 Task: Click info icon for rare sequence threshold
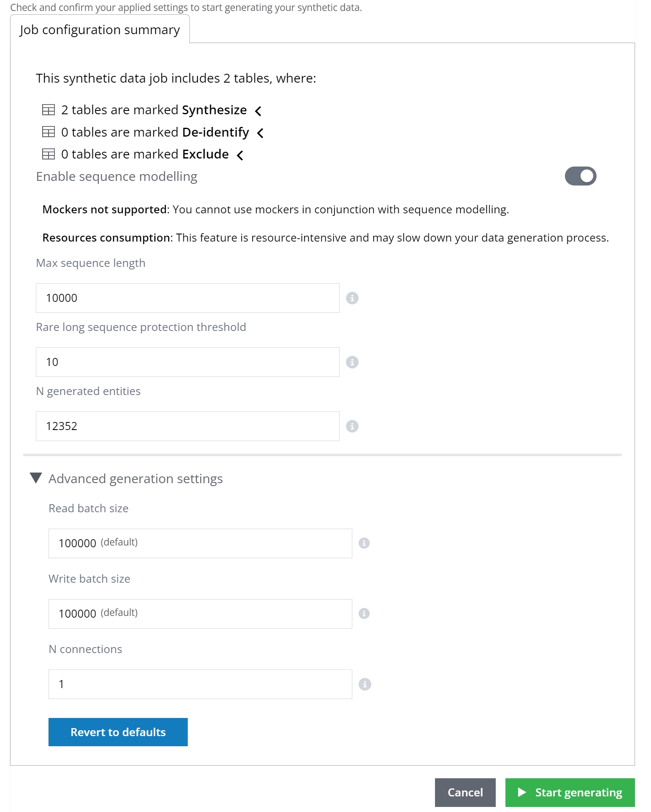click(x=352, y=362)
